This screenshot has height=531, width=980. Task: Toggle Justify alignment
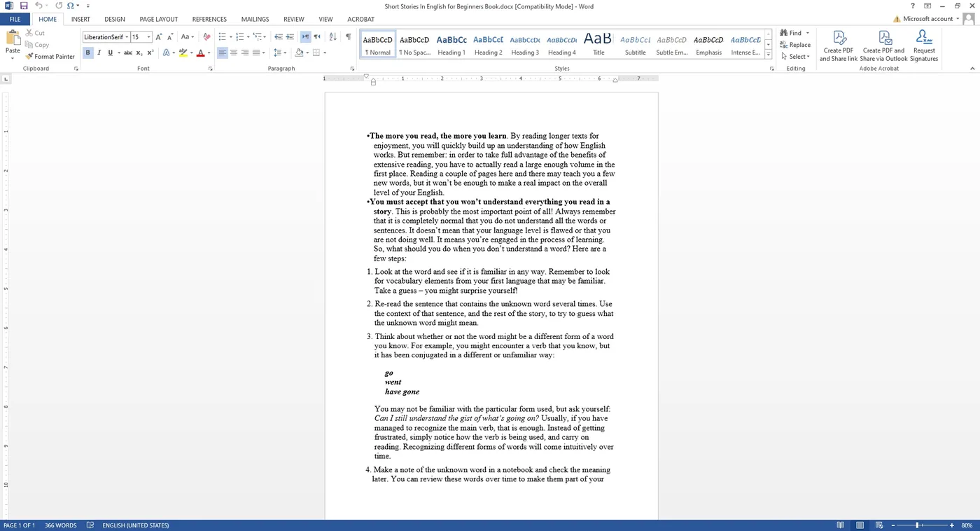click(x=256, y=53)
